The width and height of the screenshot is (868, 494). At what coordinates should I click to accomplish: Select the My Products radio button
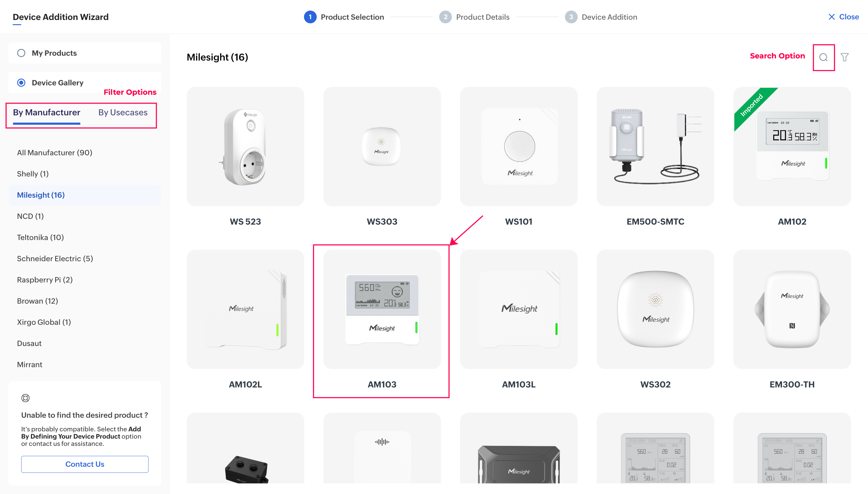(x=21, y=53)
